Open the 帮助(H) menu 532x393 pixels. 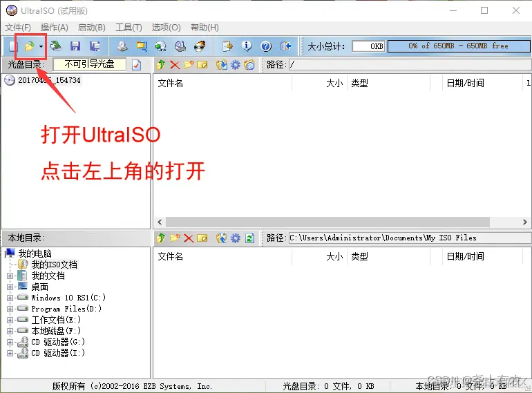point(205,28)
